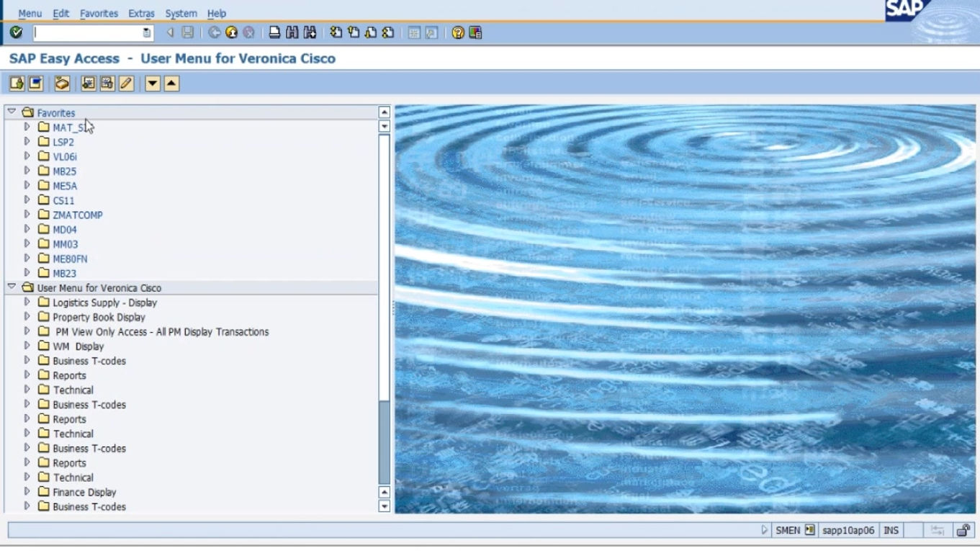This screenshot has width=980, height=551.
Task: Expand the VL06i folder arrow
Action: pyautogui.click(x=27, y=156)
